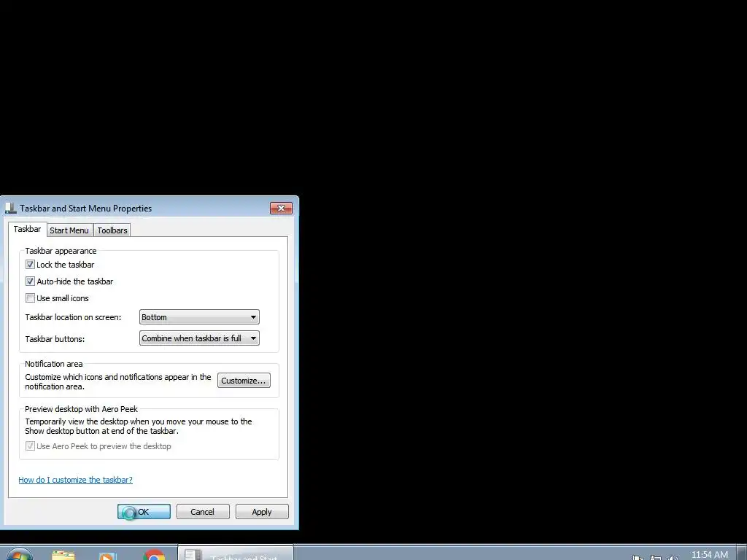747x560 pixels.
Task: Switch to the Toolbars tab
Action: click(x=112, y=230)
